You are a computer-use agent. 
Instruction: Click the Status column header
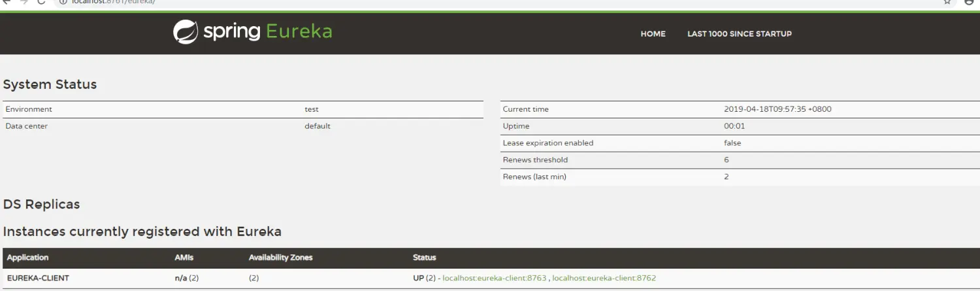point(424,258)
